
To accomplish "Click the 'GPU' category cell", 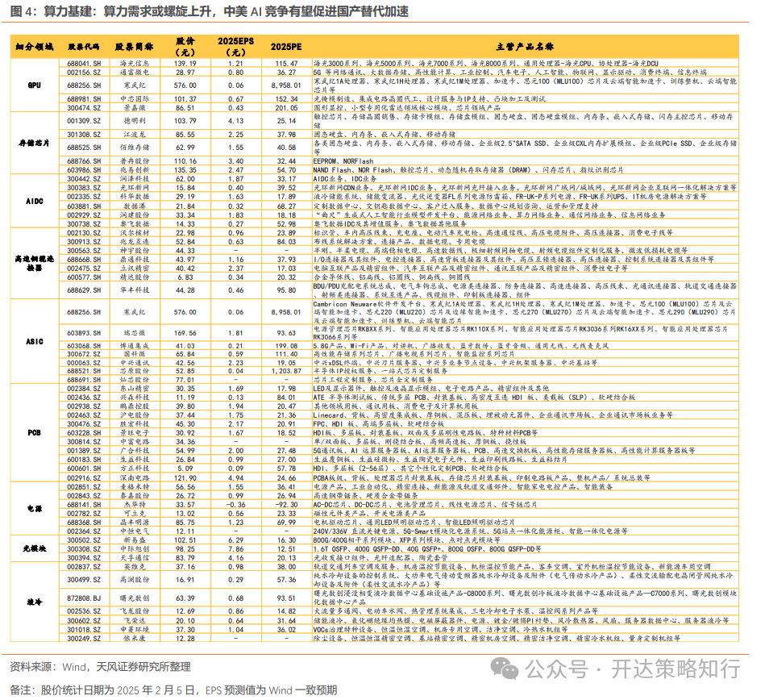I will click(34, 85).
